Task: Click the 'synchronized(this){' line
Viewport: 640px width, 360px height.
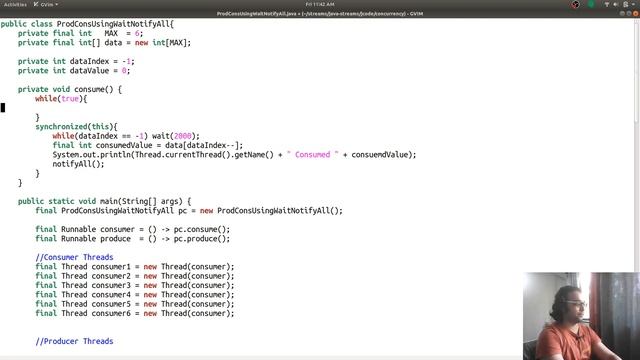Action: coord(76,127)
